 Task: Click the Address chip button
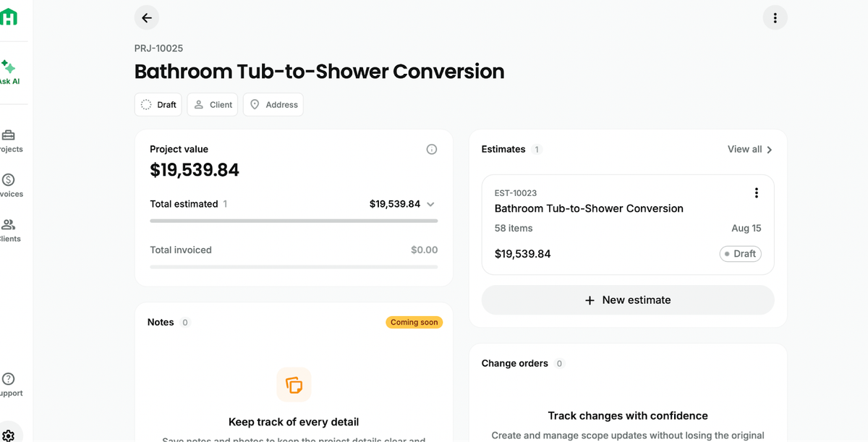(273, 105)
